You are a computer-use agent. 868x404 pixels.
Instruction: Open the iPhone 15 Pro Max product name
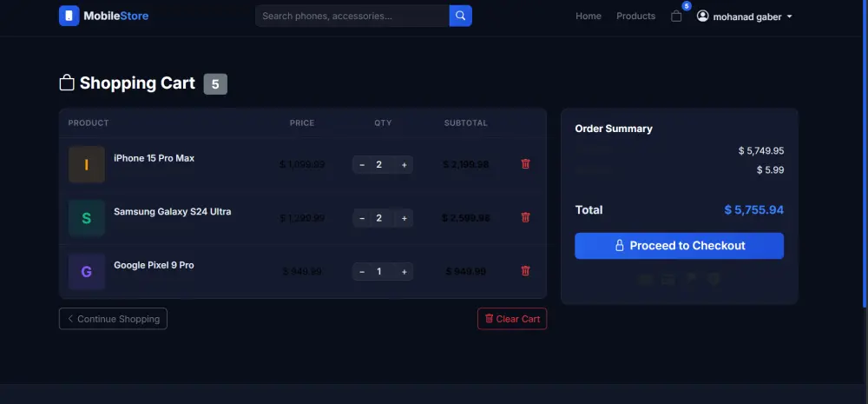(x=154, y=158)
